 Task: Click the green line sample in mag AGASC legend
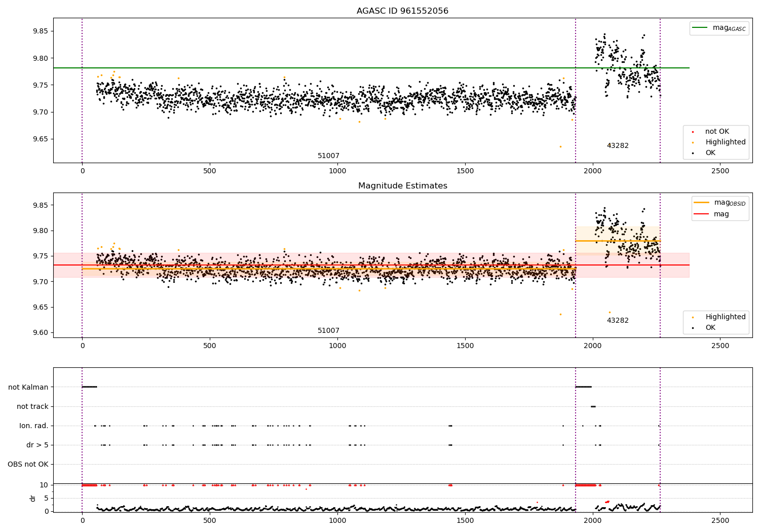click(x=700, y=28)
